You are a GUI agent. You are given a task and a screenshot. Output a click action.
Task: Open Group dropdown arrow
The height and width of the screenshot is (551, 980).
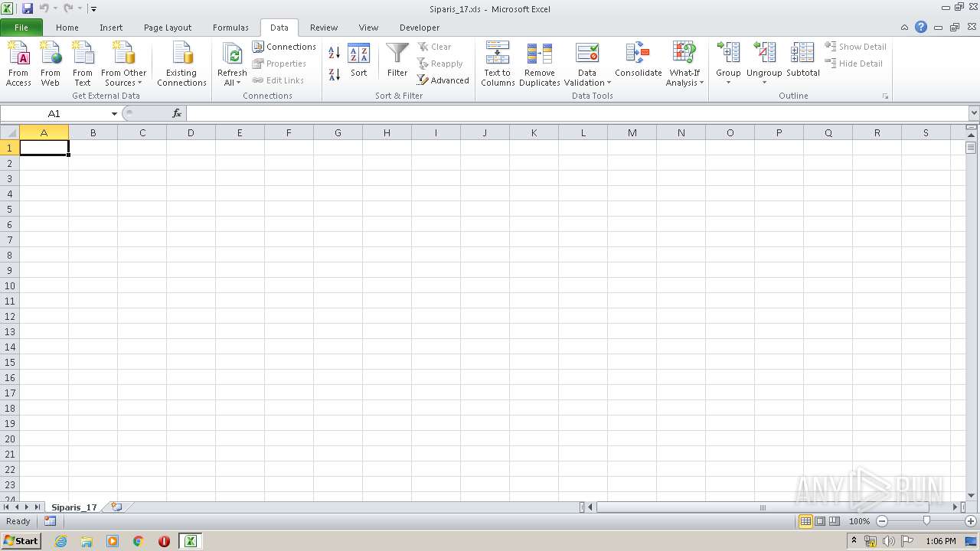pyautogui.click(x=728, y=83)
